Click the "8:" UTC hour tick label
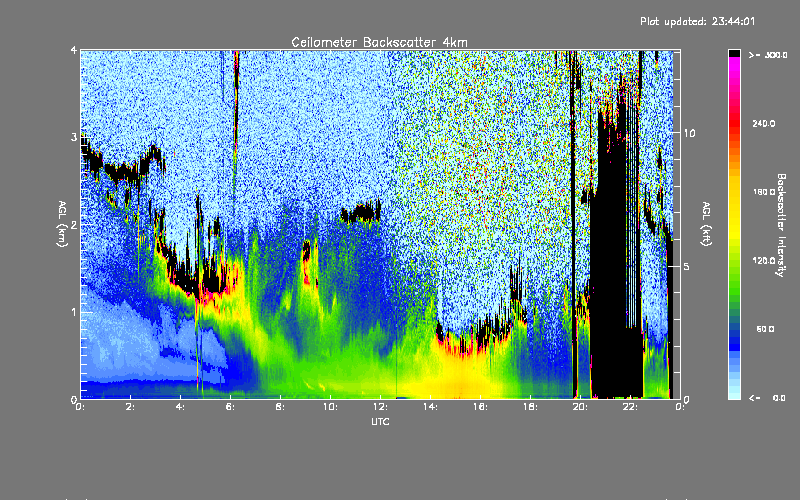 click(x=280, y=407)
